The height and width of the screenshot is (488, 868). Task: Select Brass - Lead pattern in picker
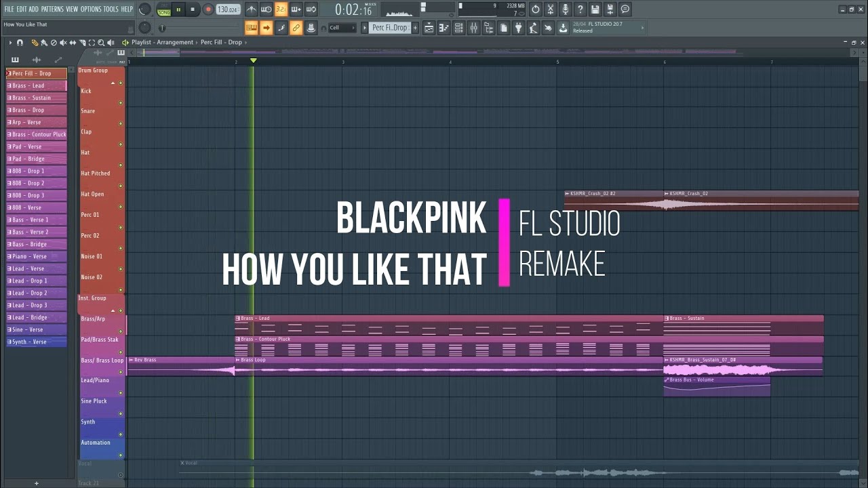36,85
